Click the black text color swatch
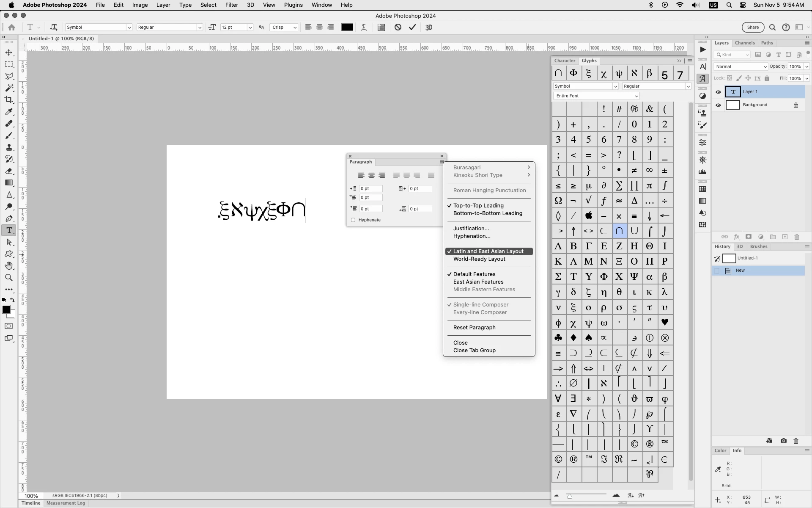 [347, 28]
